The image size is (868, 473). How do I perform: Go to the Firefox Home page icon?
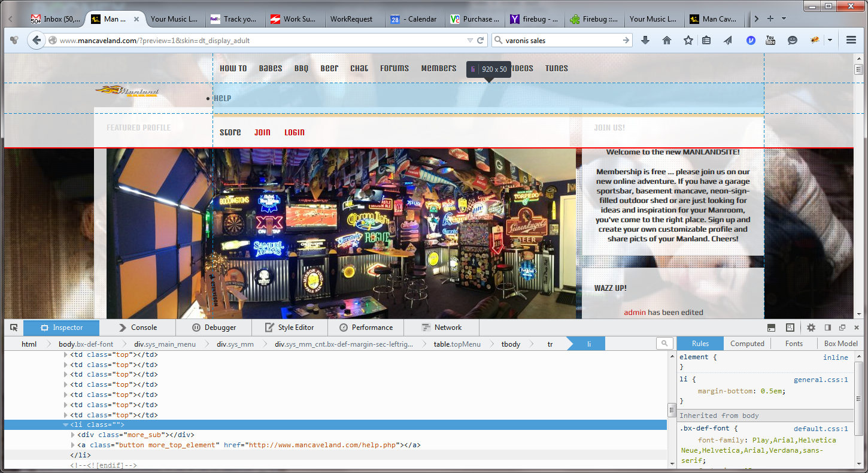coord(667,40)
